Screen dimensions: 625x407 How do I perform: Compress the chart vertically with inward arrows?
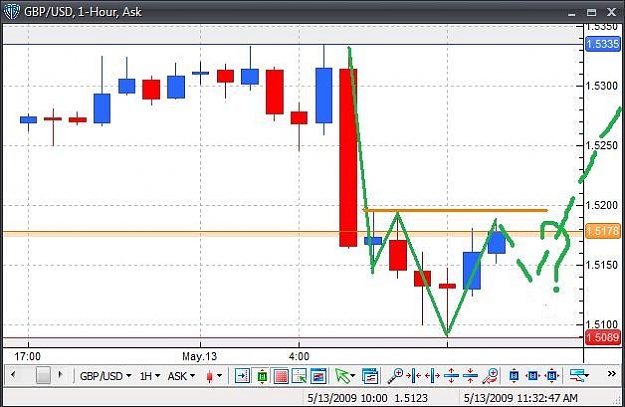(x=470, y=376)
